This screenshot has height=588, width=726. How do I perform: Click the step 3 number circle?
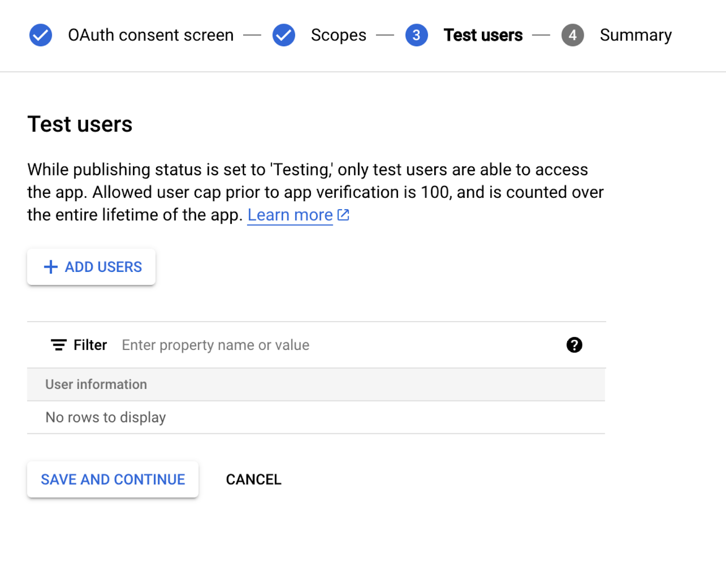click(416, 35)
